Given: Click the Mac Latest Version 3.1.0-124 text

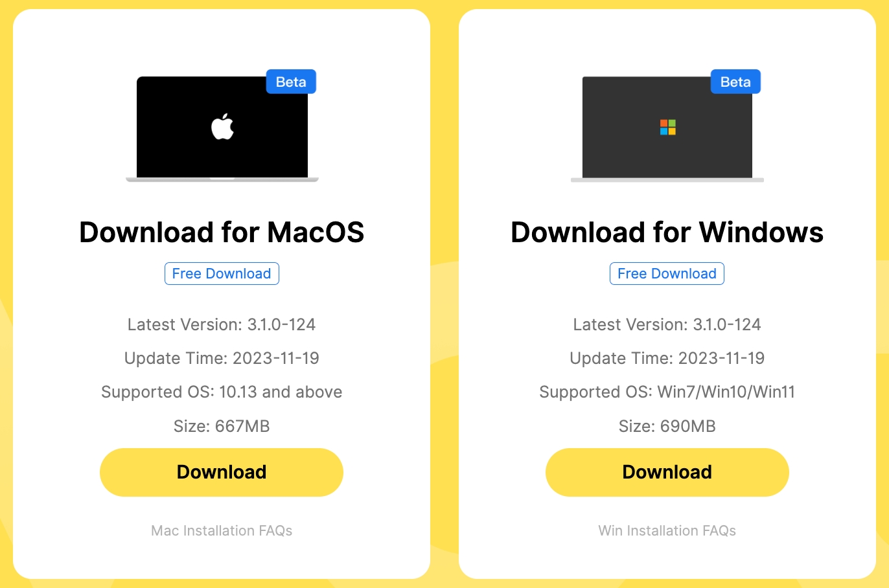Looking at the screenshot, I should point(222,324).
